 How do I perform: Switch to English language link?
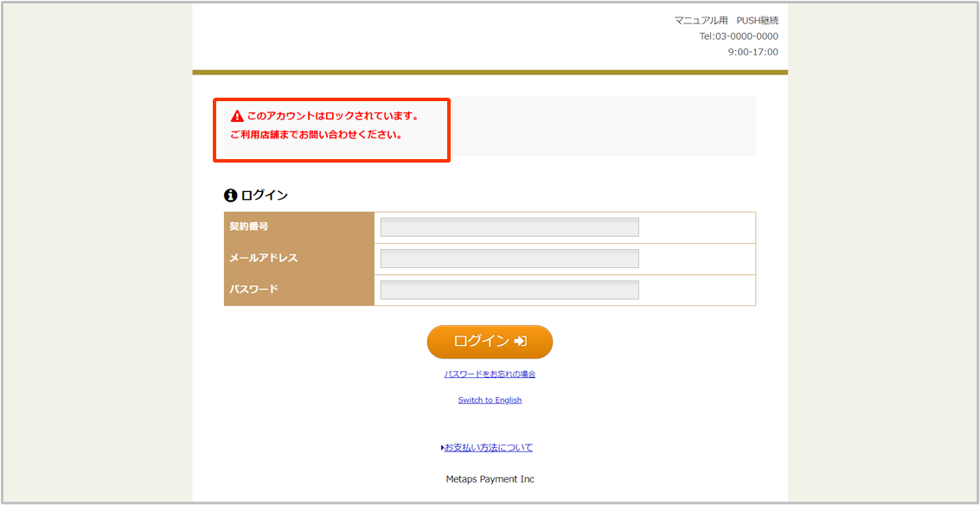[x=490, y=400]
